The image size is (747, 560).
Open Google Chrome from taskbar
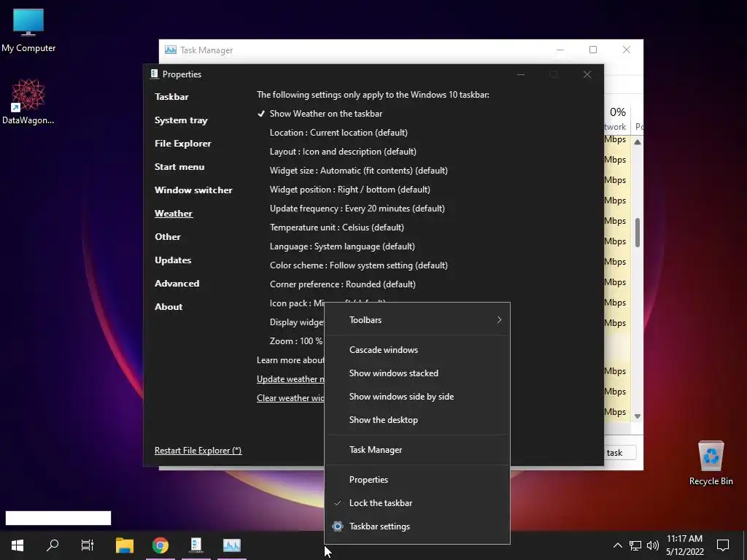click(160, 545)
